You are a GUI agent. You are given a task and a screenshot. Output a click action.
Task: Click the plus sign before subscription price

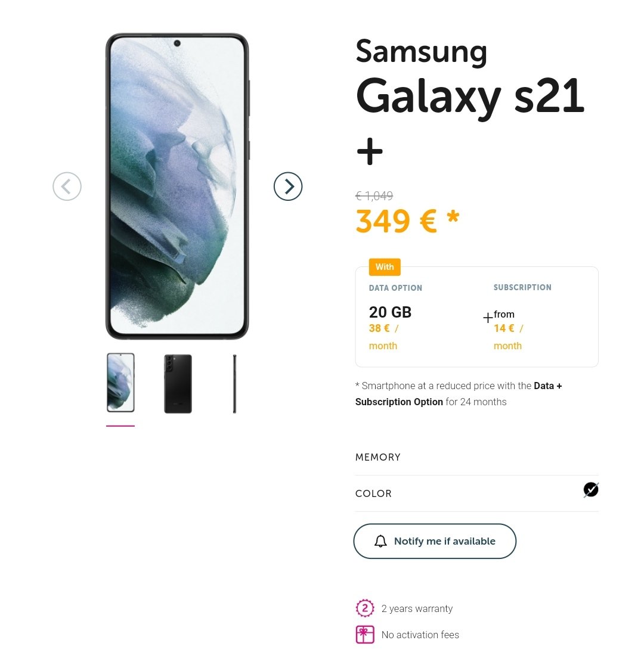(488, 318)
